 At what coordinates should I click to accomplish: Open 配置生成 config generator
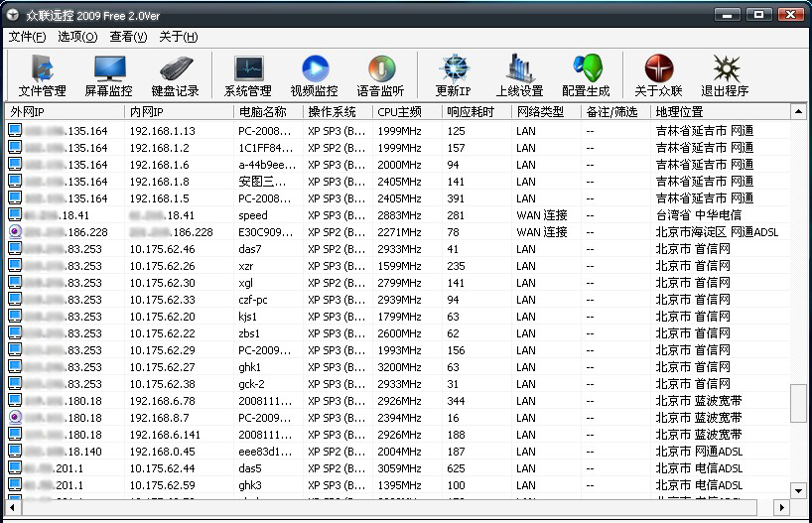click(586, 75)
